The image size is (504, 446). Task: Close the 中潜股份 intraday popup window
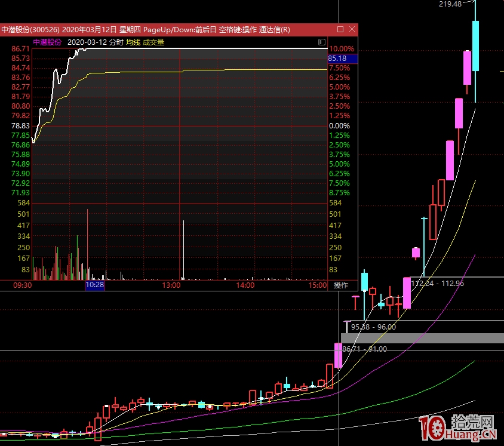coord(351,29)
